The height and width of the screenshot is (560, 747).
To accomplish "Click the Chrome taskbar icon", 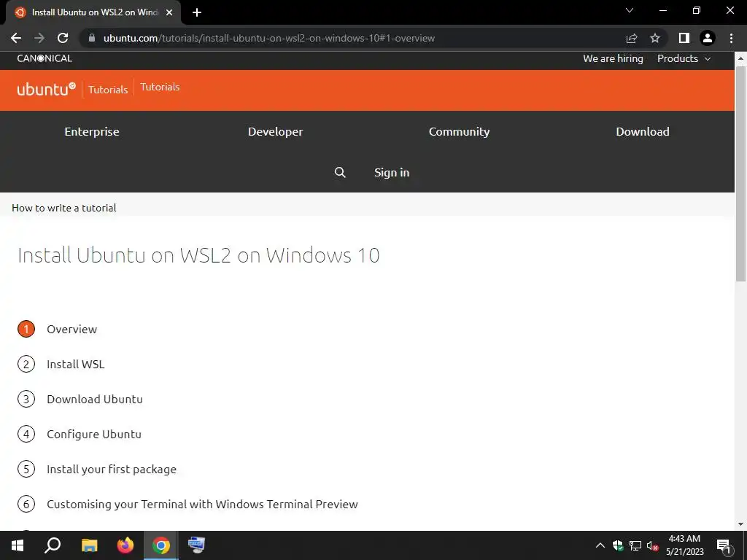I will coord(161,545).
